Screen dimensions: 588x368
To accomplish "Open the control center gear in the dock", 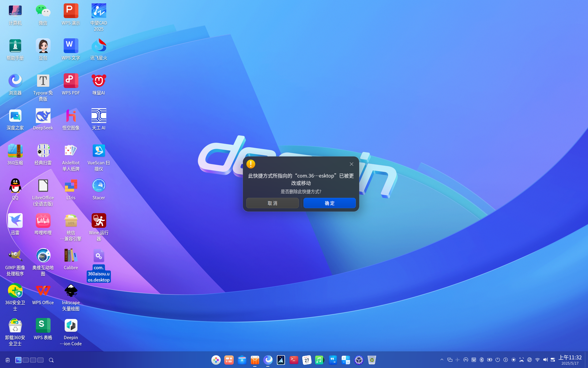I will (359, 360).
